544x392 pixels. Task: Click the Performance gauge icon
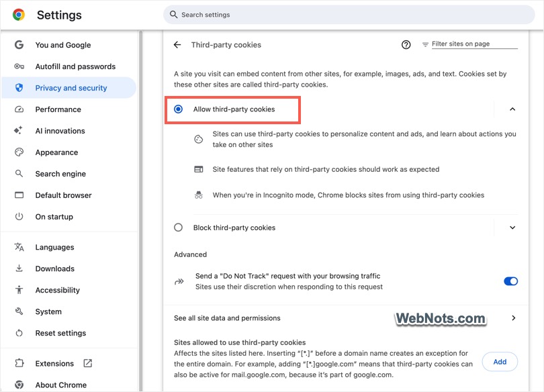[x=19, y=109]
